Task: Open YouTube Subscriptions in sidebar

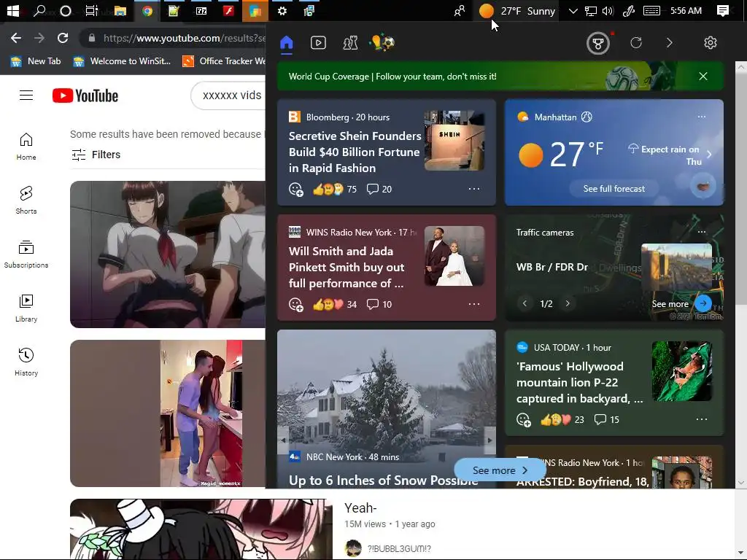Action: coord(26,254)
